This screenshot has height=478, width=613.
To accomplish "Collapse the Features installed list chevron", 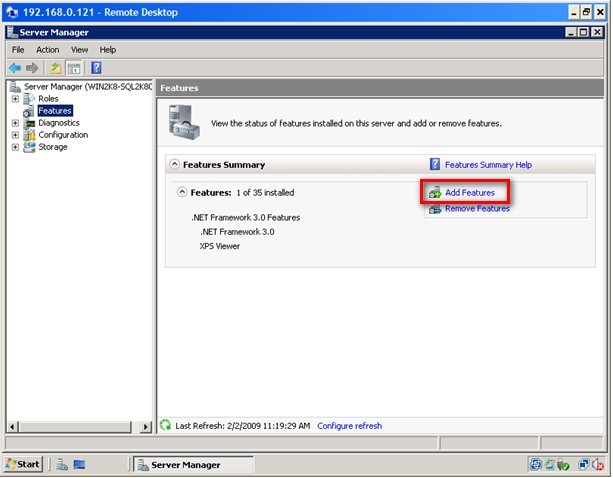I will 182,192.
